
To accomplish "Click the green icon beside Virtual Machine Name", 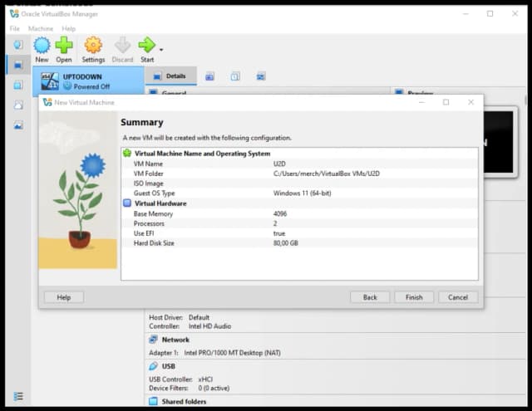I will 127,153.
